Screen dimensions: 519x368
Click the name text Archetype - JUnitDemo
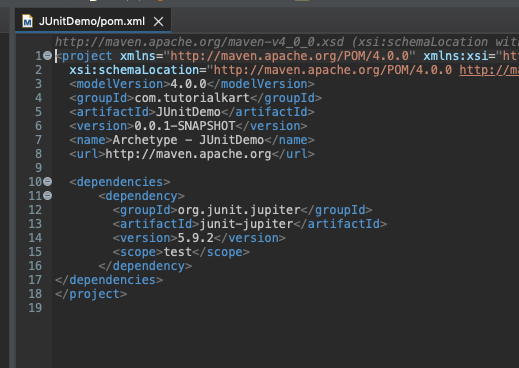tap(188, 140)
